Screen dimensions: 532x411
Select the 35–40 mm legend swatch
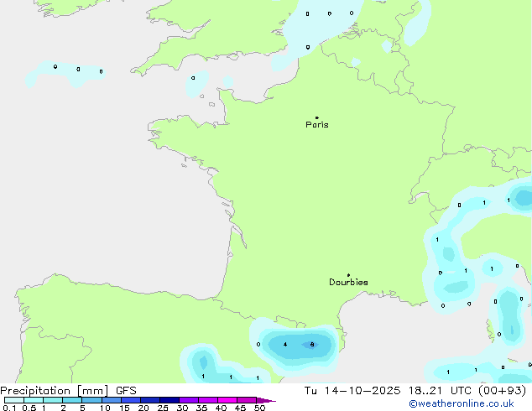coord(208,400)
